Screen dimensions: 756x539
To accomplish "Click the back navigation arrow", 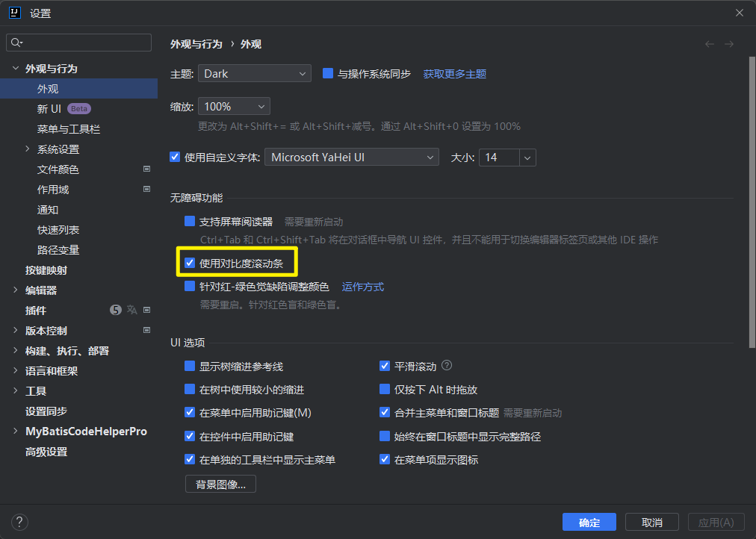I will point(710,44).
